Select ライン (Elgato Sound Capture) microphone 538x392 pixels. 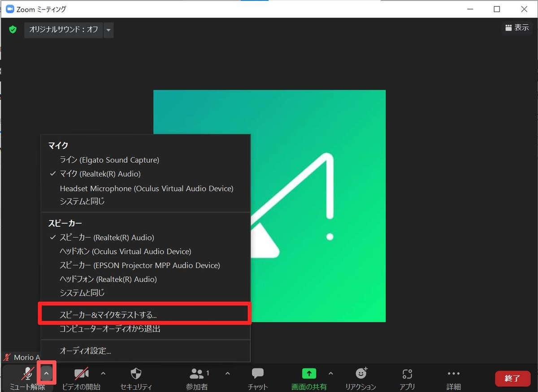(145, 160)
